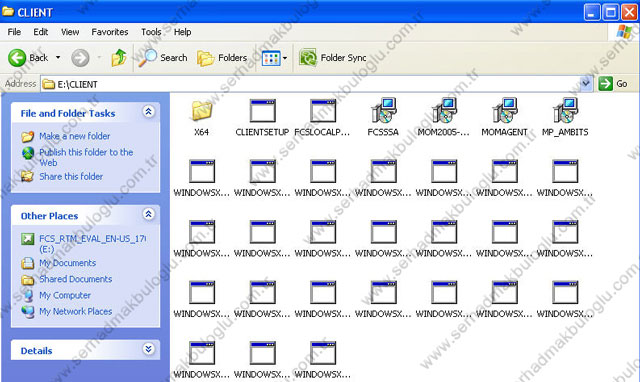Click Publish this folder to the Web
Image resolution: width=640 pixels, height=382 pixels.
(x=86, y=157)
